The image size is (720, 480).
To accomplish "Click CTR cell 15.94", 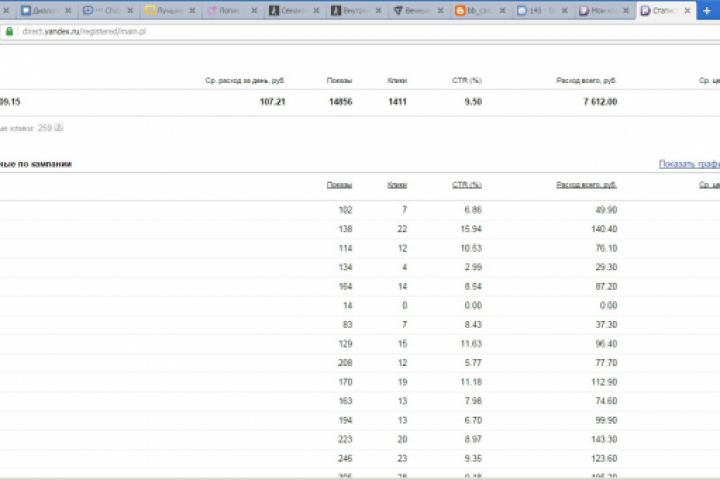I will click(471, 229).
